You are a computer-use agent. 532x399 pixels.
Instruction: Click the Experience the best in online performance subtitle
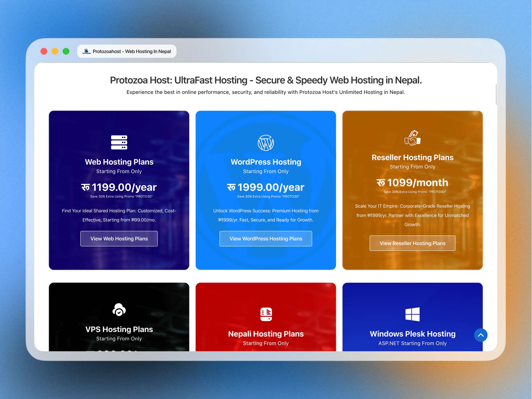coord(266,92)
